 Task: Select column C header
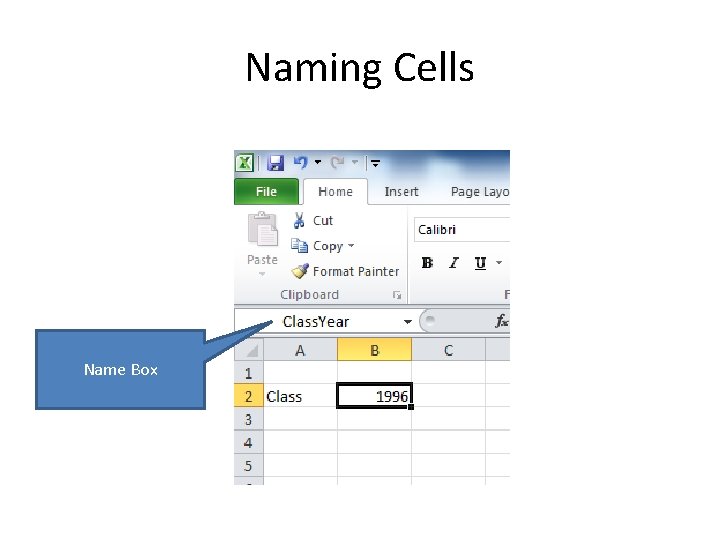pos(449,350)
